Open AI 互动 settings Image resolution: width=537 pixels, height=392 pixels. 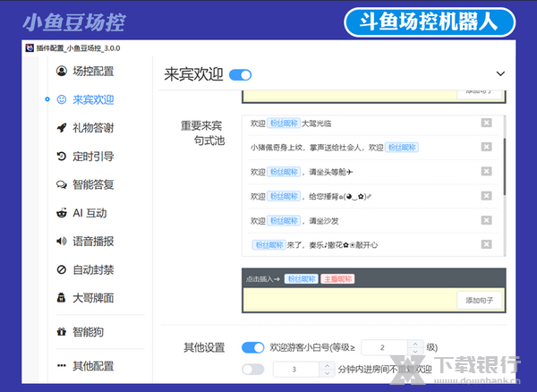89,213
